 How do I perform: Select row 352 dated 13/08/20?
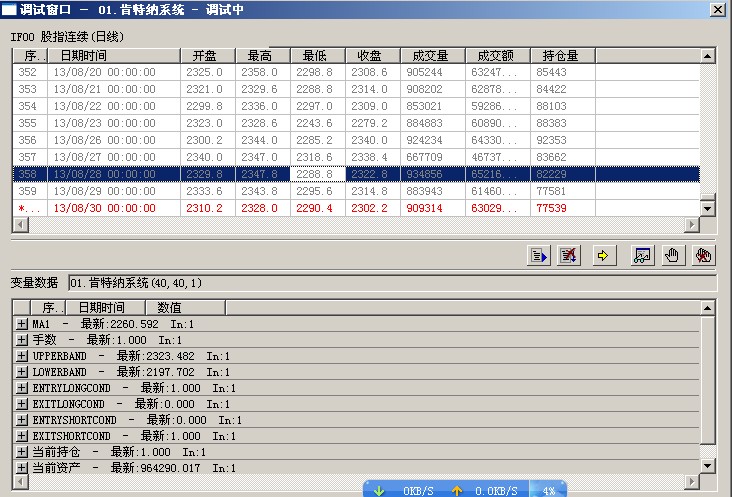[x=356, y=72]
